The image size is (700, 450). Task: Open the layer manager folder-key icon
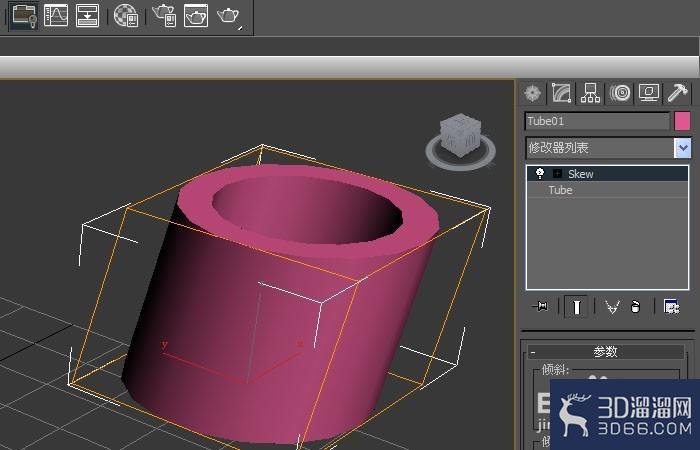tap(24, 16)
